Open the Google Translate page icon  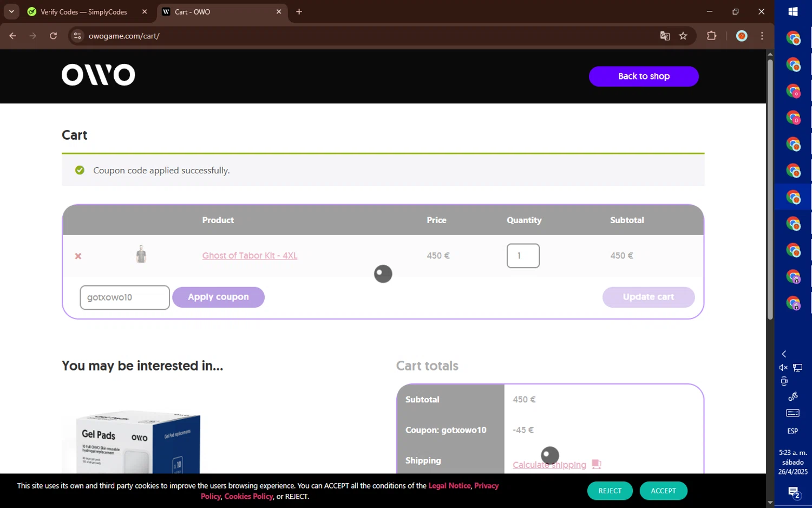pyautogui.click(x=665, y=36)
